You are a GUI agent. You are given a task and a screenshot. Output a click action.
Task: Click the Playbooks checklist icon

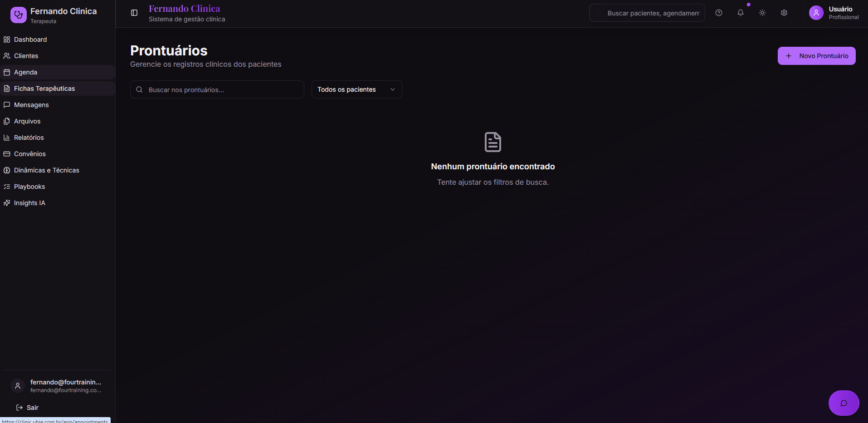[7, 187]
